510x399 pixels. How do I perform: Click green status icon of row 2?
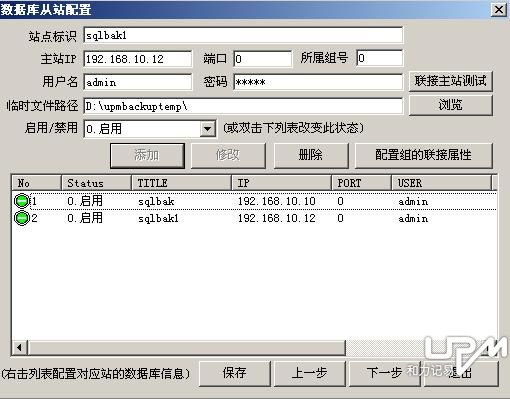click(22, 218)
